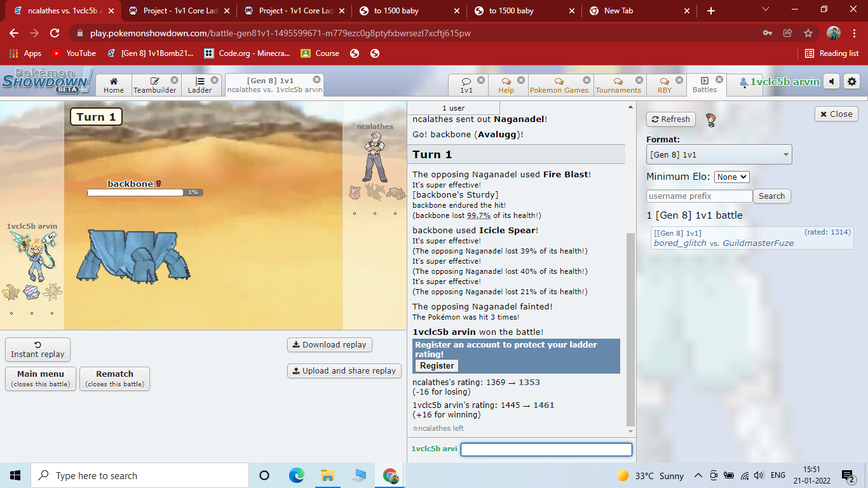Click the Pokemon Showdown logo

[x=46, y=81]
